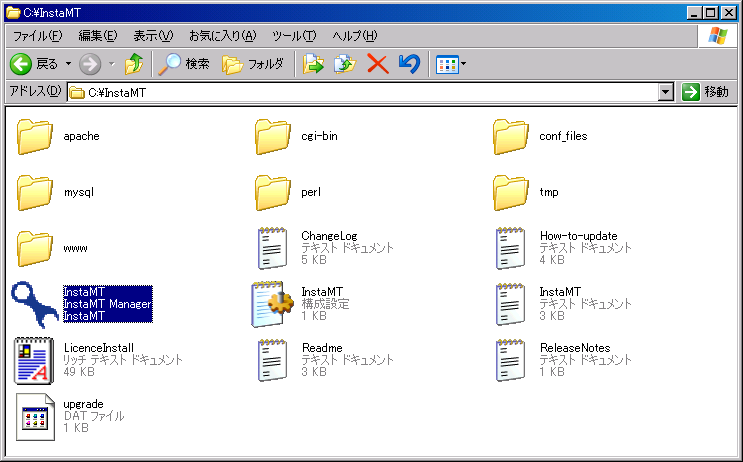Open the Search (検索) pane

(x=184, y=64)
